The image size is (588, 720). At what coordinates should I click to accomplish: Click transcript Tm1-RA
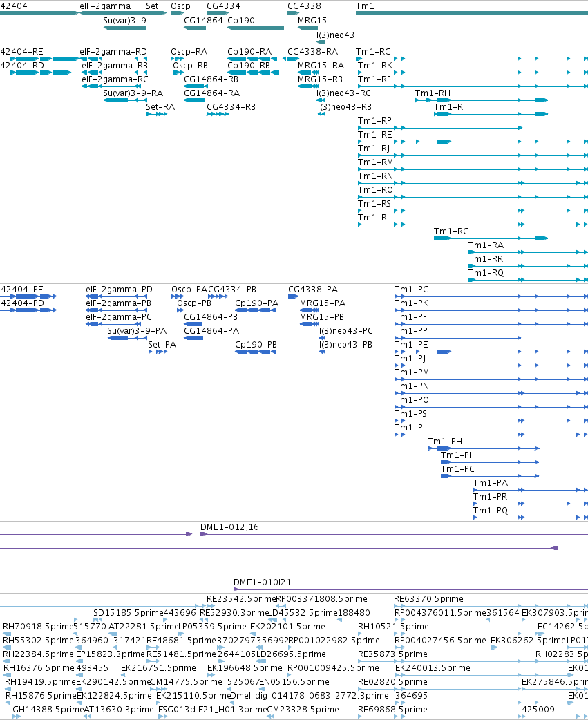pos(486,245)
